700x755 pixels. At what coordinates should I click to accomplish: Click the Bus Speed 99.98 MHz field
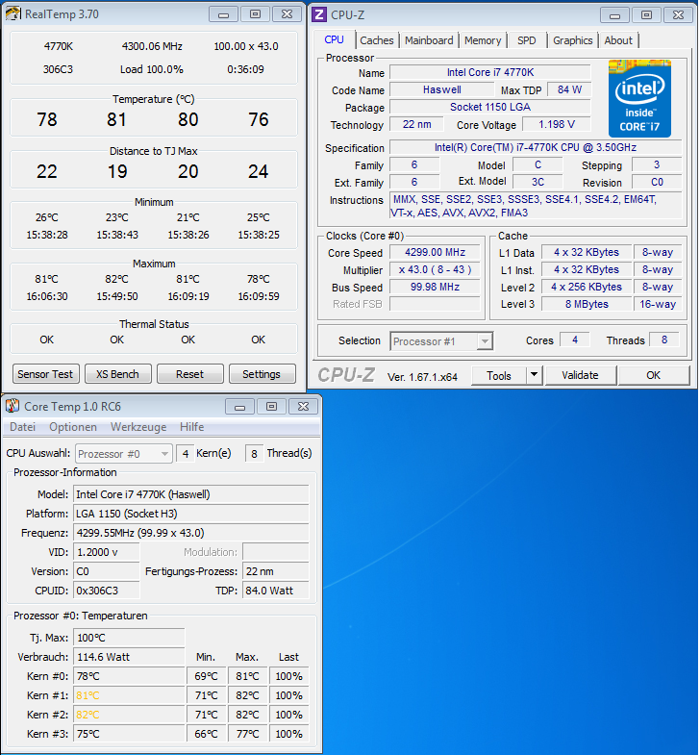pos(435,287)
